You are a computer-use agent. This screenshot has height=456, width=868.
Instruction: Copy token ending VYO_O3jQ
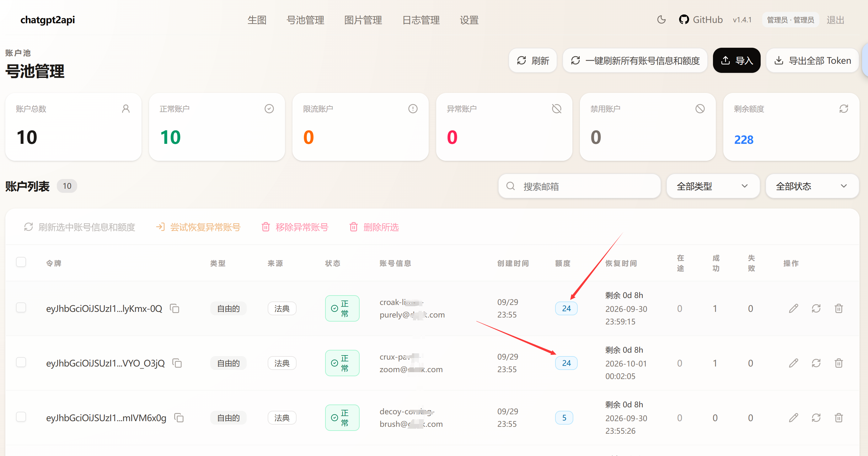177,363
